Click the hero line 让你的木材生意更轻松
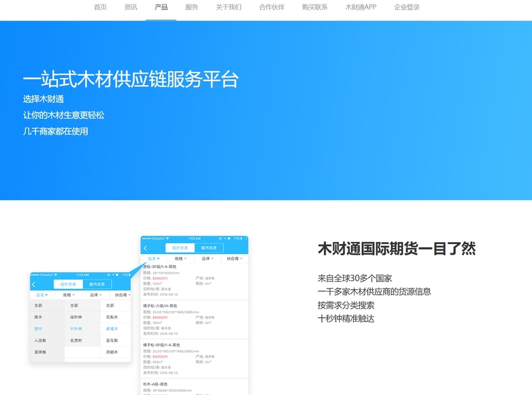Screen dimensions: 532x395 point(63,116)
